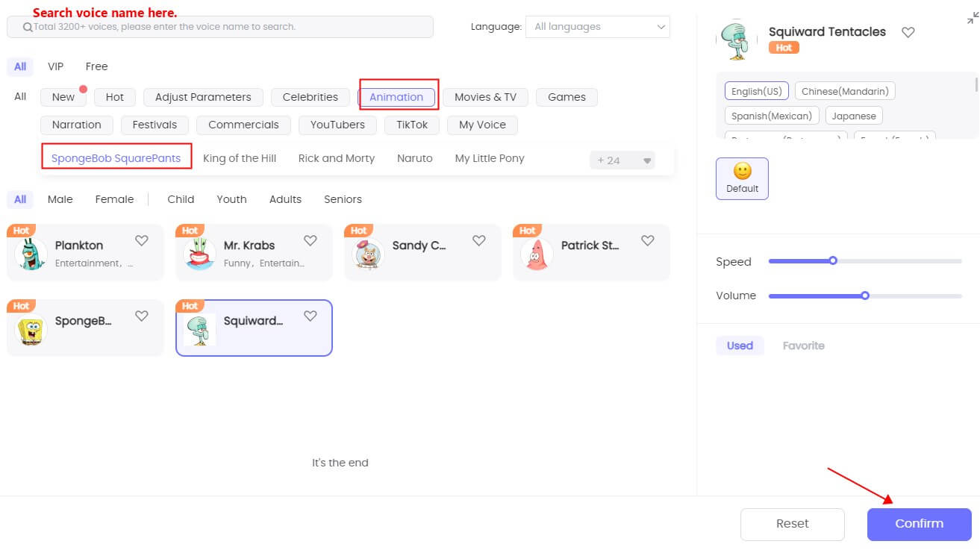Select Naruto subcategory
The image size is (980, 550).
(x=415, y=158)
